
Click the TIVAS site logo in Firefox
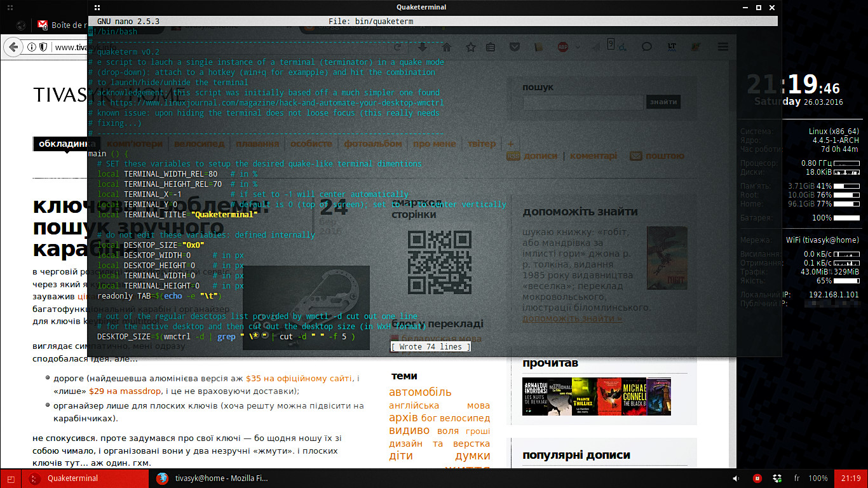tap(60, 95)
